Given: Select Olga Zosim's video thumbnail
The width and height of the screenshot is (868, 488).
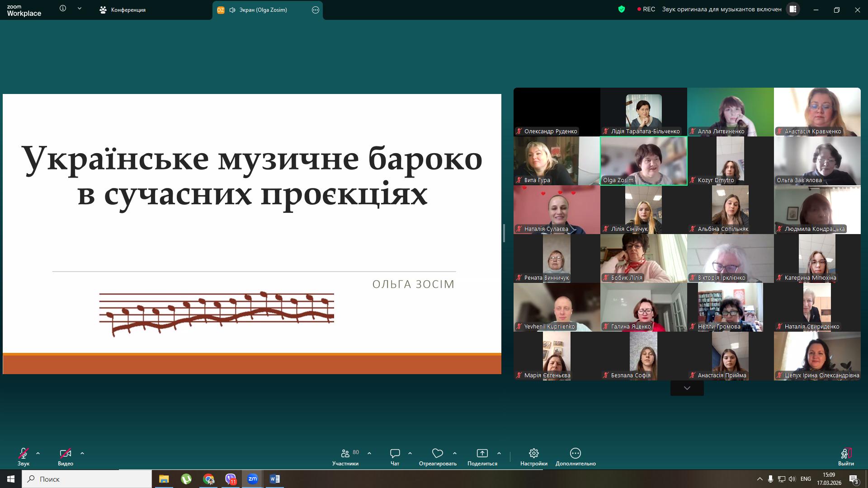Looking at the screenshot, I should [643, 160].
